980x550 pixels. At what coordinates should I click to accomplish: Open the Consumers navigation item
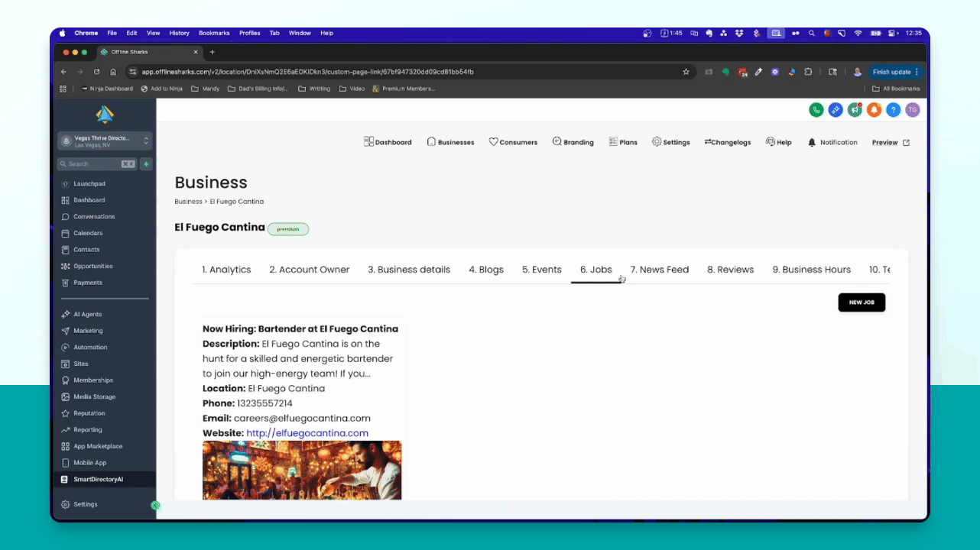tap(513, 142)
